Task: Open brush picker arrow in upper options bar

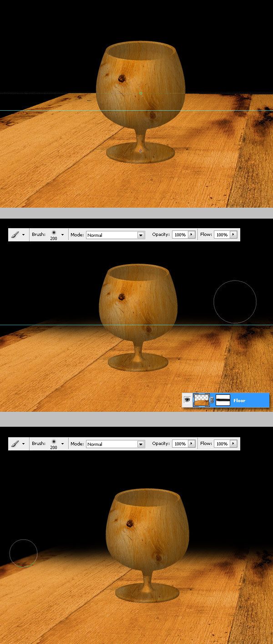Action: [x=63, y=235]
